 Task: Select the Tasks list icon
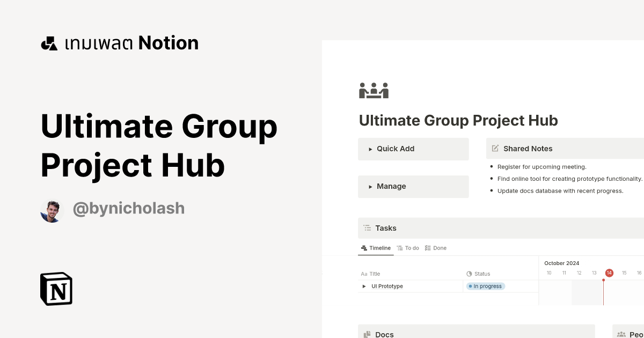pos(367,228)
